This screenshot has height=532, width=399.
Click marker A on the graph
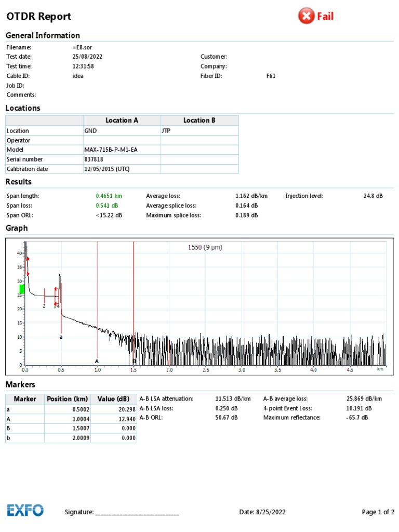coord(97,362)
